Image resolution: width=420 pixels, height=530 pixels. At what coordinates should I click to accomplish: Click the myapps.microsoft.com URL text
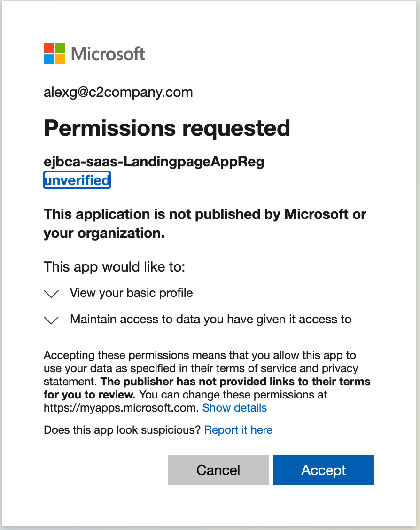120,408
